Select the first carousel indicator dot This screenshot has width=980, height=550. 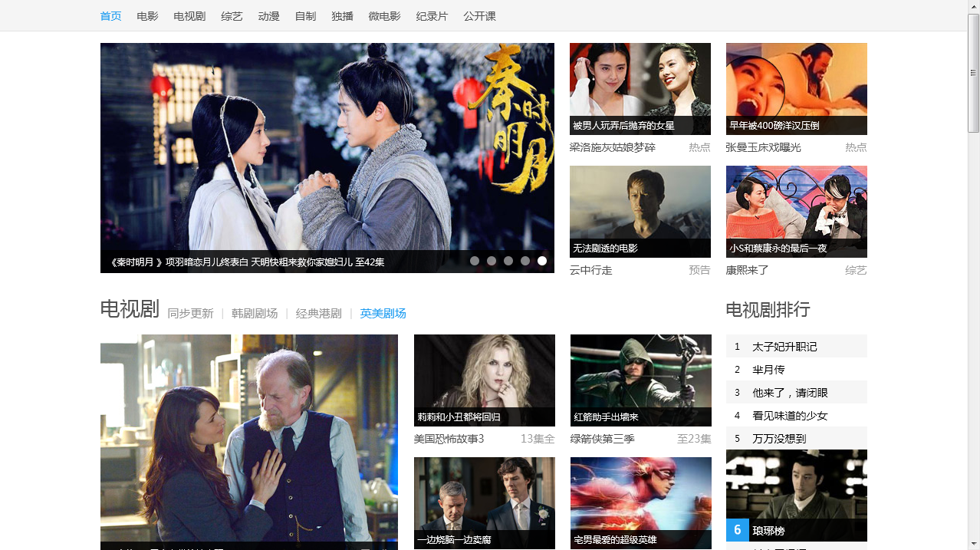point(475,261)
